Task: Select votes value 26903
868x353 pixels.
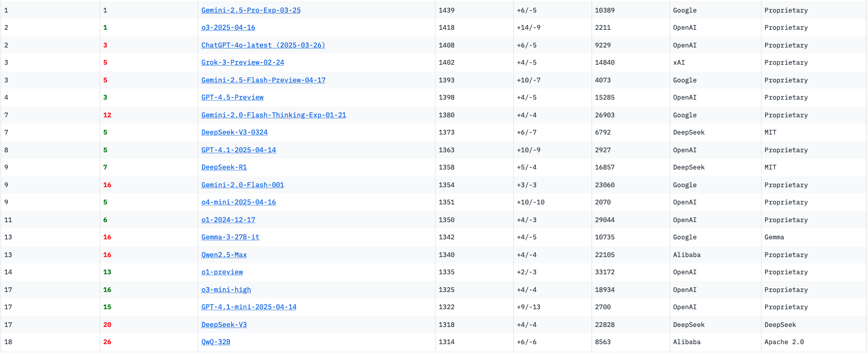Action: pos(605,115)
